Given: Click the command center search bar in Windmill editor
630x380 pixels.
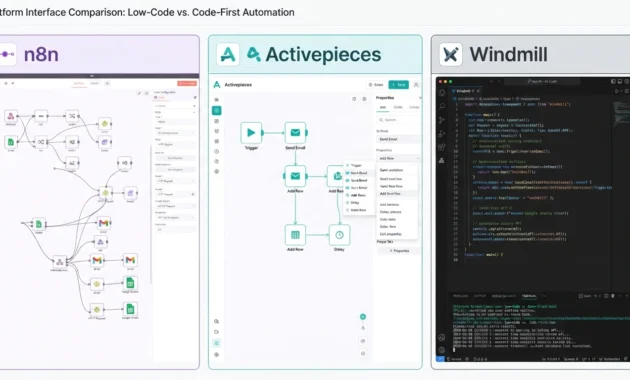Looking at the screenshot, I should pyautogui.click(x=542, y=82).
